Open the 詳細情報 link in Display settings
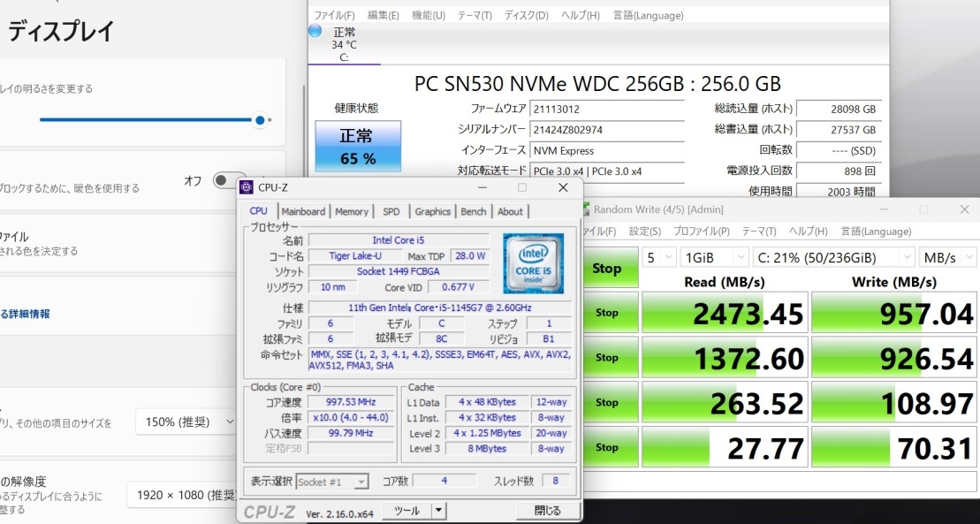 pyautogui.click(x=25, y=314)
